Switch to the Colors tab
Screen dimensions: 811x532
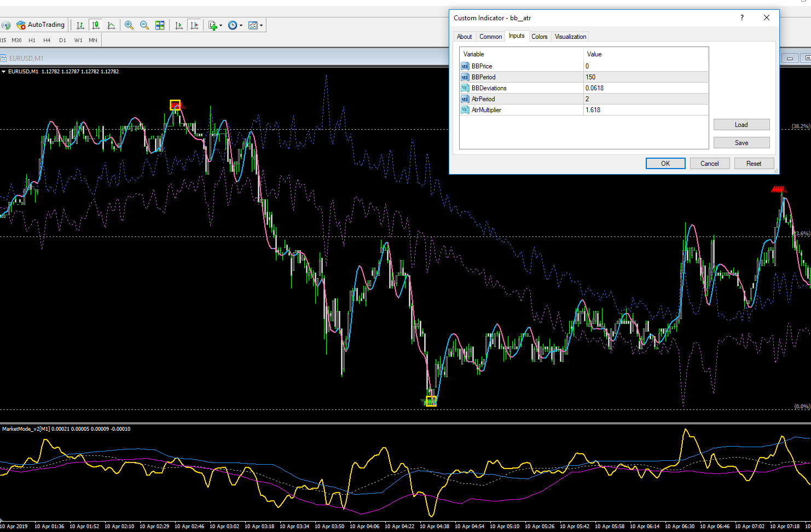539,37
